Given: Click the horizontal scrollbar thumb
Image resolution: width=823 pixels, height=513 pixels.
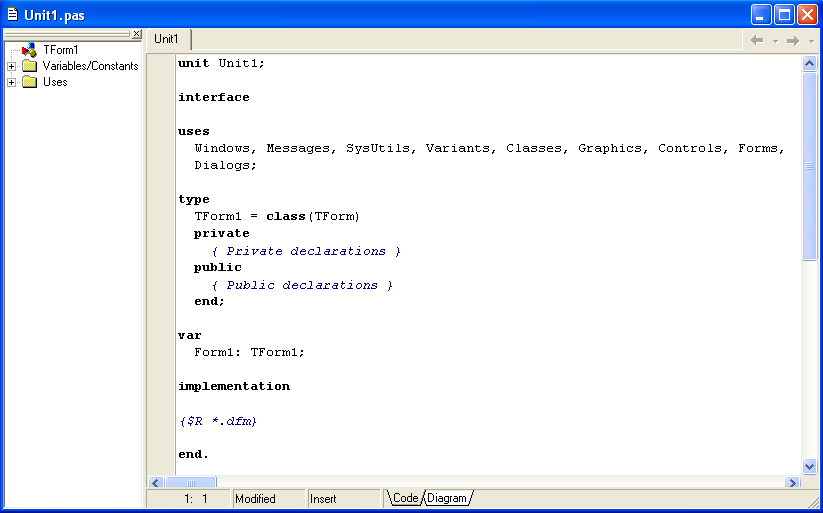Looking at the screenshot, I should point(191,483).
